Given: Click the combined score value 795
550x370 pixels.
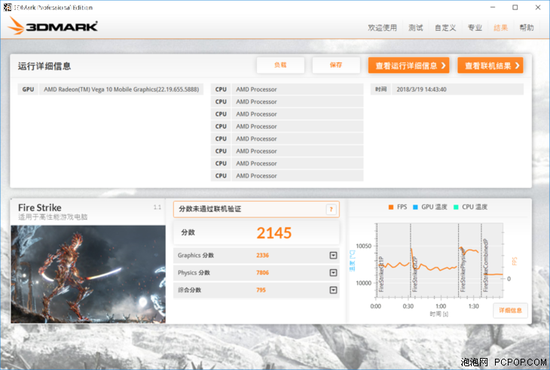Looking at the screenshot, I should tap(261, 290).
